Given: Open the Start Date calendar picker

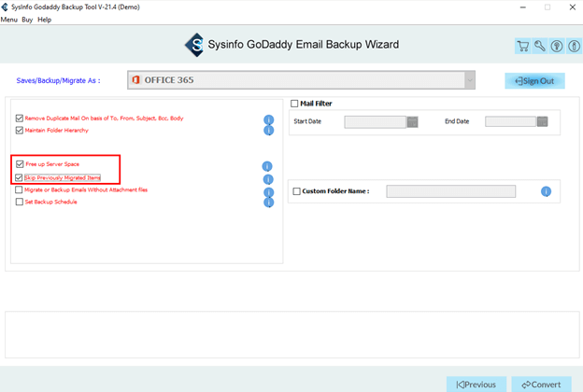Looking at the screenshot, I should (412, 122).
